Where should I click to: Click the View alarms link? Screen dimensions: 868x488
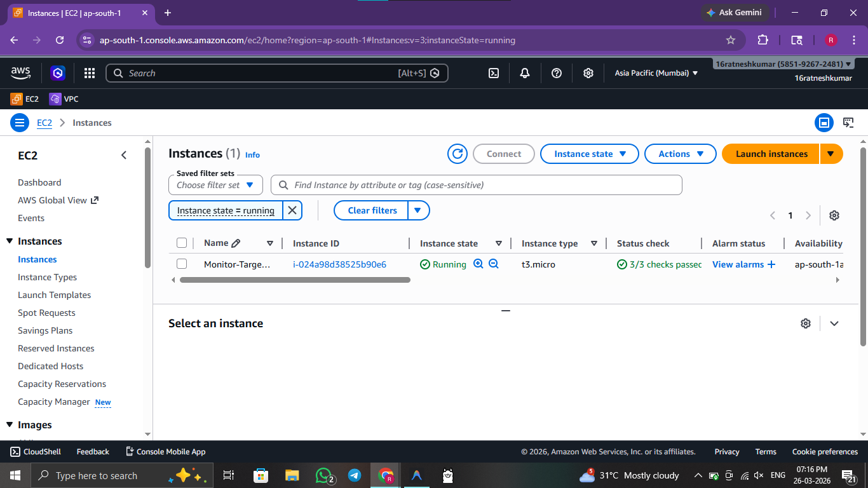click(x=738, y=264)
